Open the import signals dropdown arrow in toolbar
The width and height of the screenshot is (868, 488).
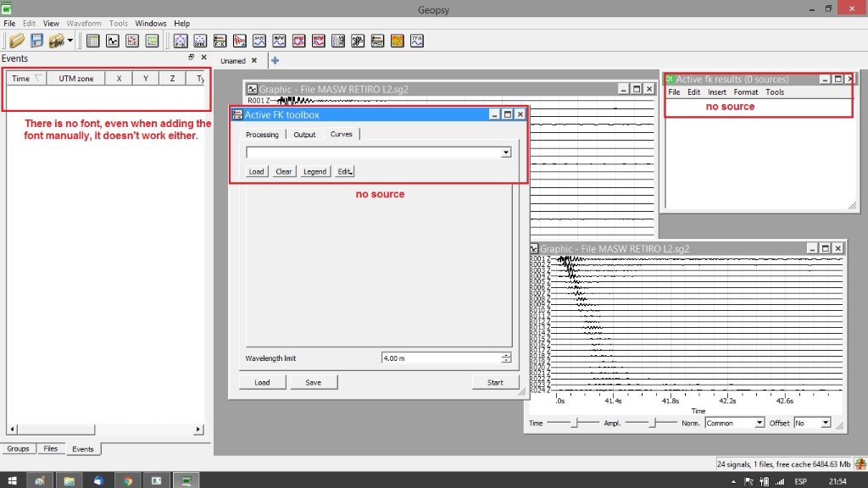(x=70, y=41)
